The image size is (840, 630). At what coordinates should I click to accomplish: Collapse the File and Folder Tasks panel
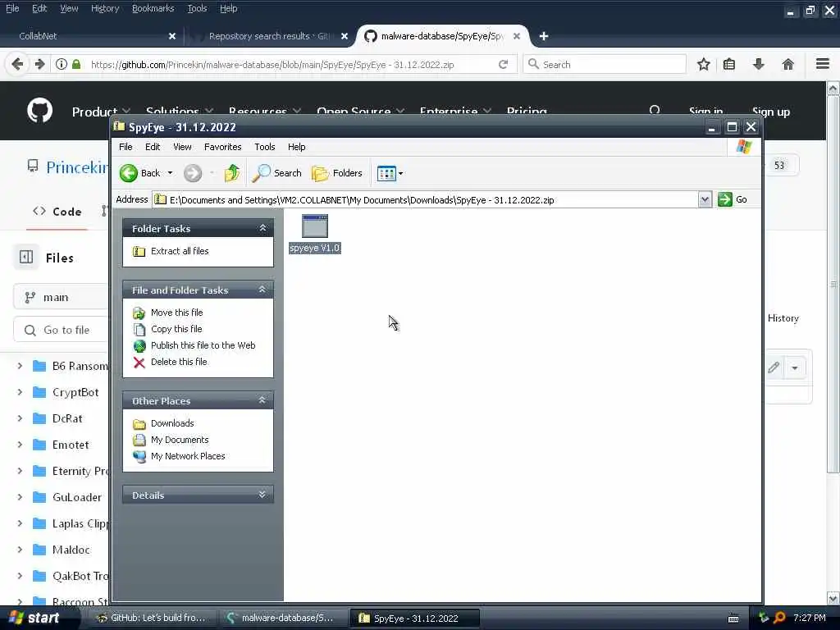pyautogui.click(x=262, y=290)
